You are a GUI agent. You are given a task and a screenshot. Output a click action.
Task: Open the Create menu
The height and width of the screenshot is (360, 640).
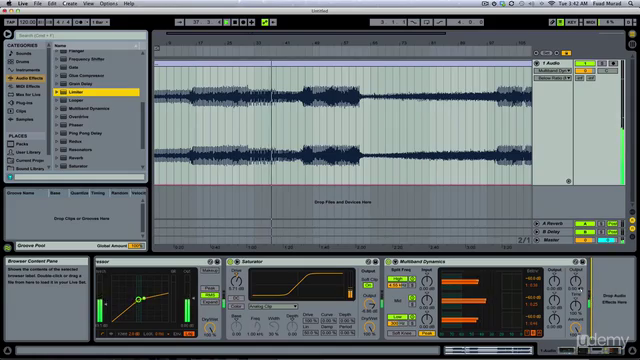[x=69, y=3]
